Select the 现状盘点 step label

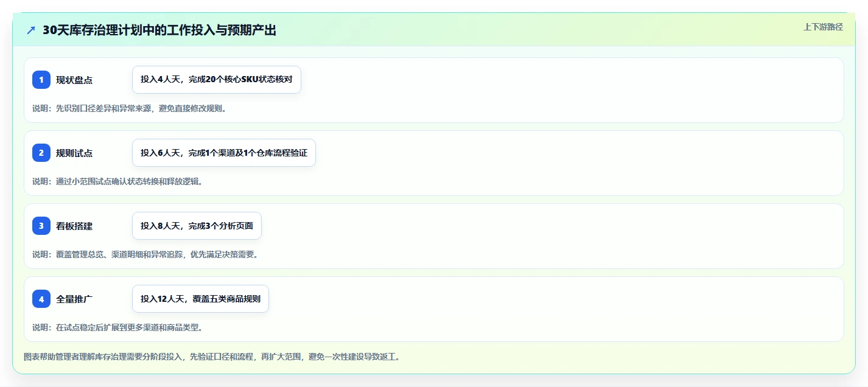pos(74,80)
